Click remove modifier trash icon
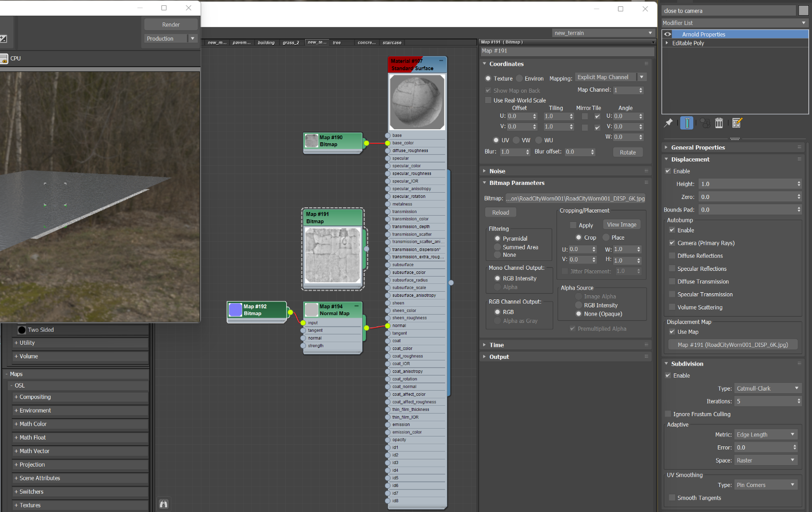This screenshot has width=812, height=512. [x=719, y=123]
